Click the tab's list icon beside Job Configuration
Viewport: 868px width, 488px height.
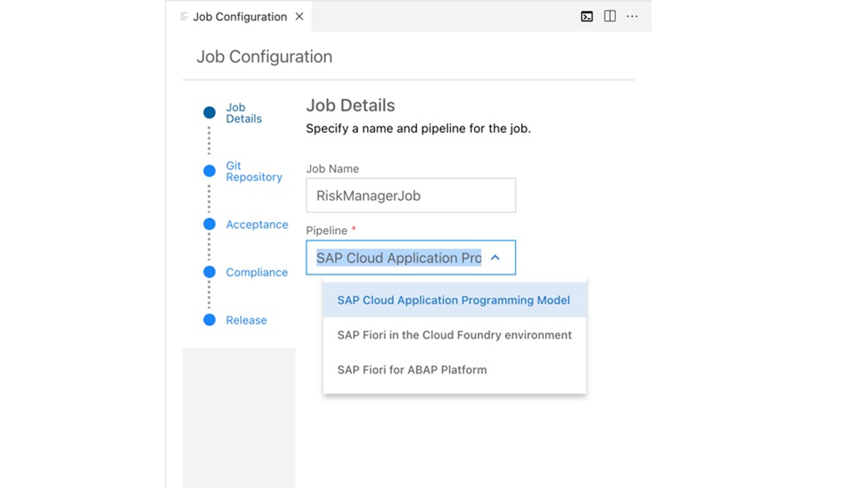(x=183, y=17)
